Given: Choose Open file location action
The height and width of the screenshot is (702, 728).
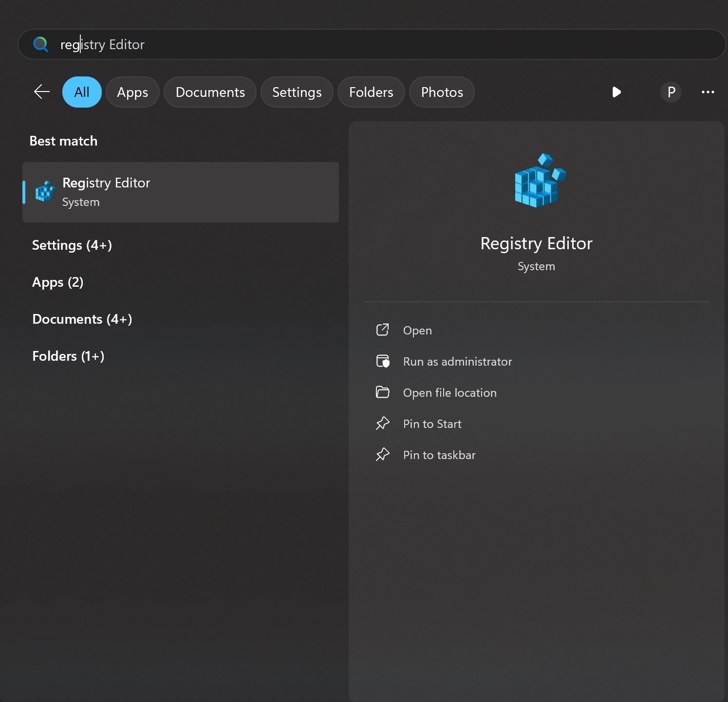Looking at the screenshot, I should (449, 392).
